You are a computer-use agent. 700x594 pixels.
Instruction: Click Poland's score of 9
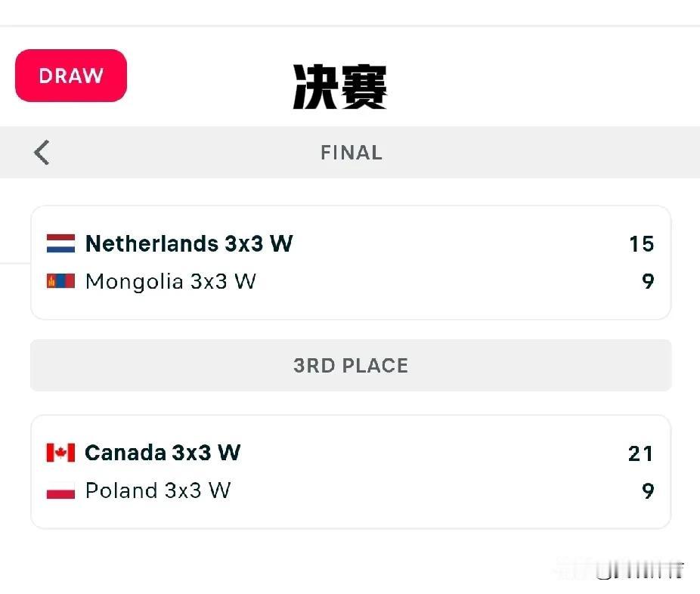click(648, 491)
